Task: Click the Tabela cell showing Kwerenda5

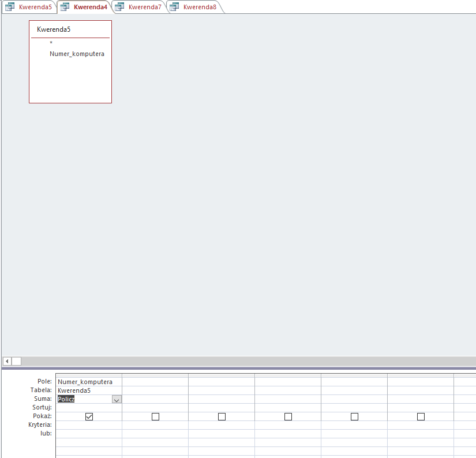Action: [89, 390]
